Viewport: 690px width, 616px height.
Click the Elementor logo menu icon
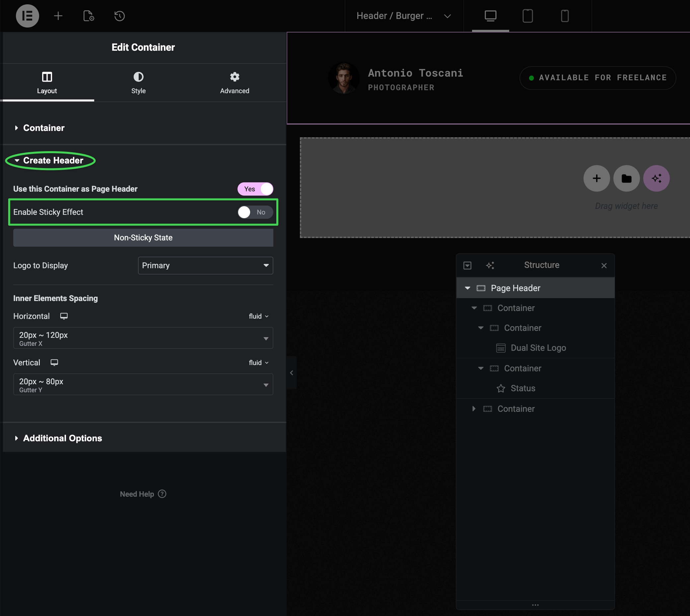click(28, 16)
